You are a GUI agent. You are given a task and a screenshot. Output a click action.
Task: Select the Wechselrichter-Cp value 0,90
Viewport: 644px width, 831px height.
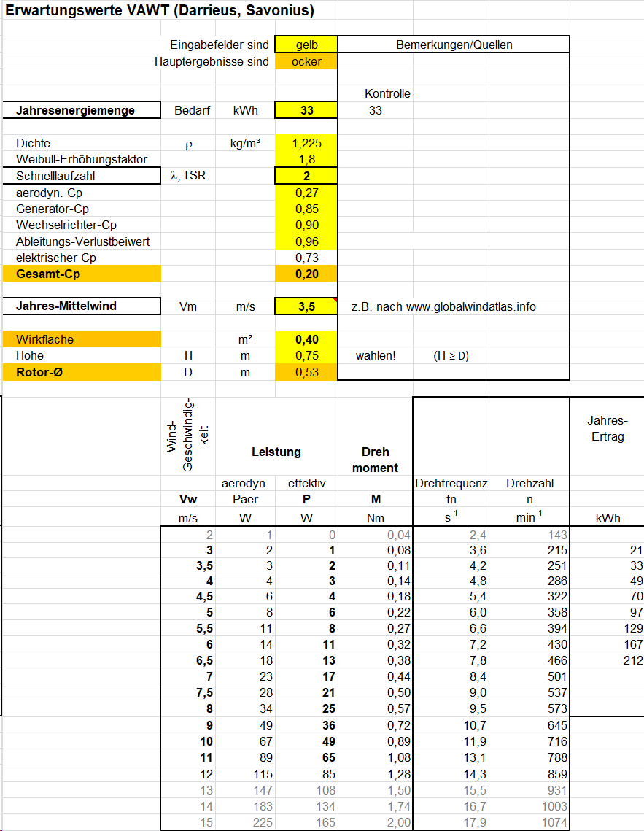[x=306, y=225]
